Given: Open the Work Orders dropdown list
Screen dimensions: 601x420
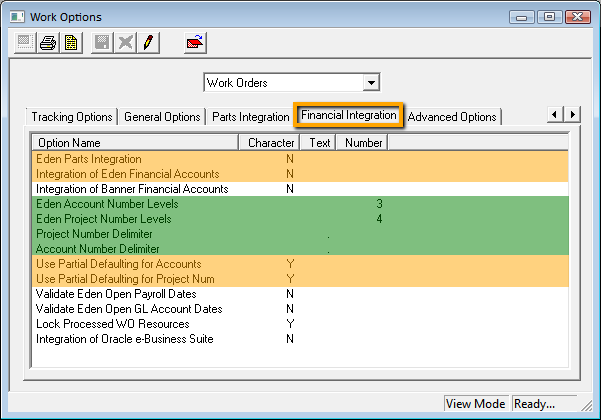Looking at the screenshot, I should (371, 82).
